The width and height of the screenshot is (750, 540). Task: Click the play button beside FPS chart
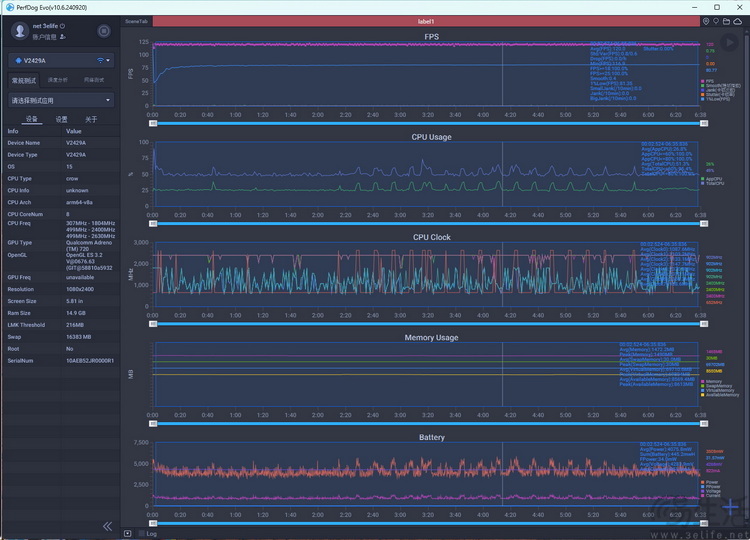click(x=729, y=43)
